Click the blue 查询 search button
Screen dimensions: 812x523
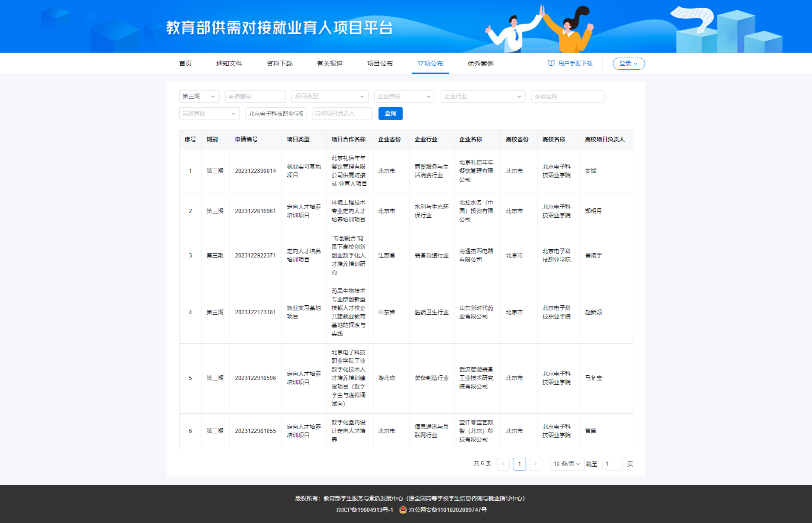[x=390, y=114]
